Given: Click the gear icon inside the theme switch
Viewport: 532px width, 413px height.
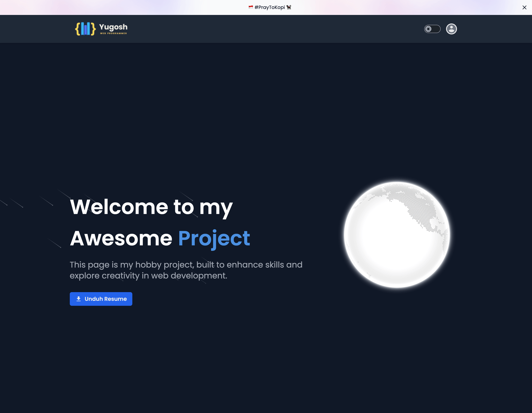Looking at the screenshot, I should pyautogui.click(x=429, y=29).
